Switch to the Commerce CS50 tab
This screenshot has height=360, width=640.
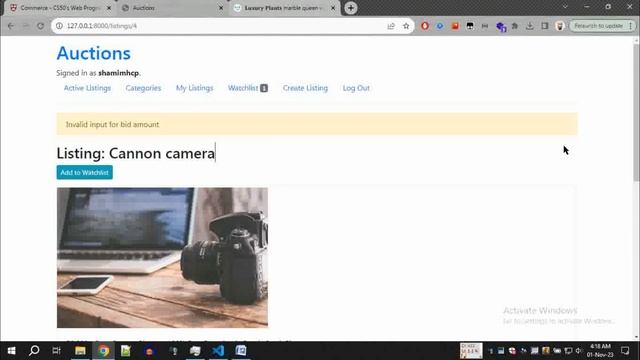pos(60,8)
